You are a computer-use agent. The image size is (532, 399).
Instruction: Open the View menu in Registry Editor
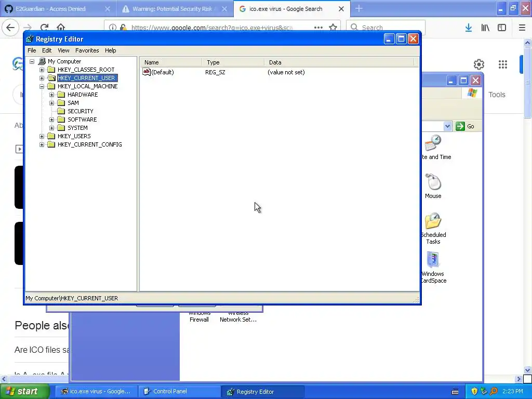pyautogui.click(x=63, y=50)
